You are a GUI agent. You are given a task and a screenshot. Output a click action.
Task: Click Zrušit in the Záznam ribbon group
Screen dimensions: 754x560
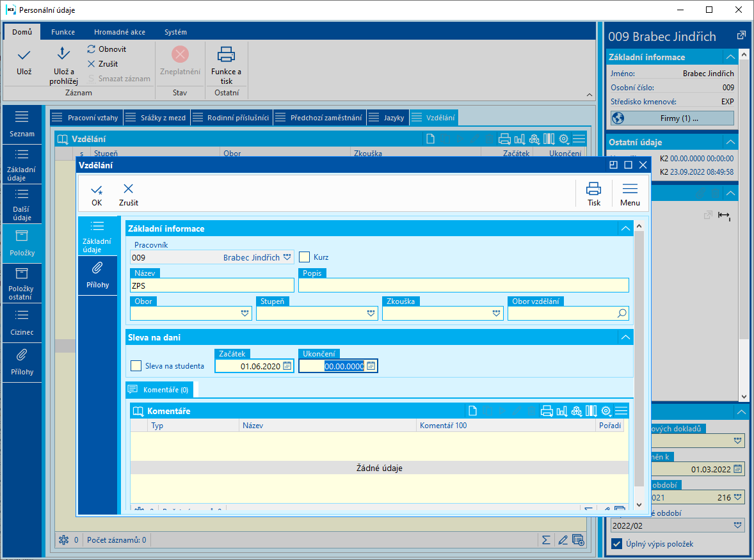[x=103, y=63]
